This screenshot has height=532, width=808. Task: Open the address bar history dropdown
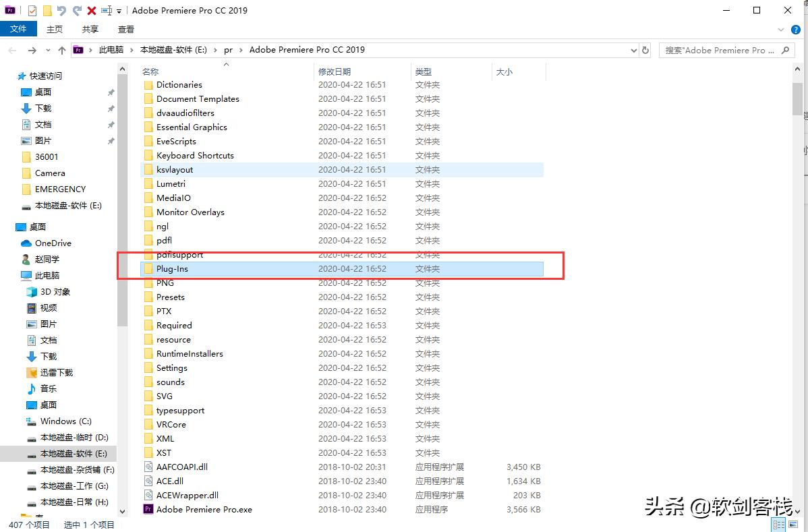pos(634,51)
